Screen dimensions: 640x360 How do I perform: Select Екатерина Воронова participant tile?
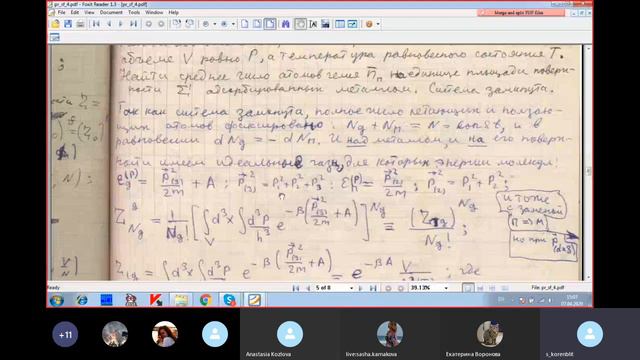(490, 334)
